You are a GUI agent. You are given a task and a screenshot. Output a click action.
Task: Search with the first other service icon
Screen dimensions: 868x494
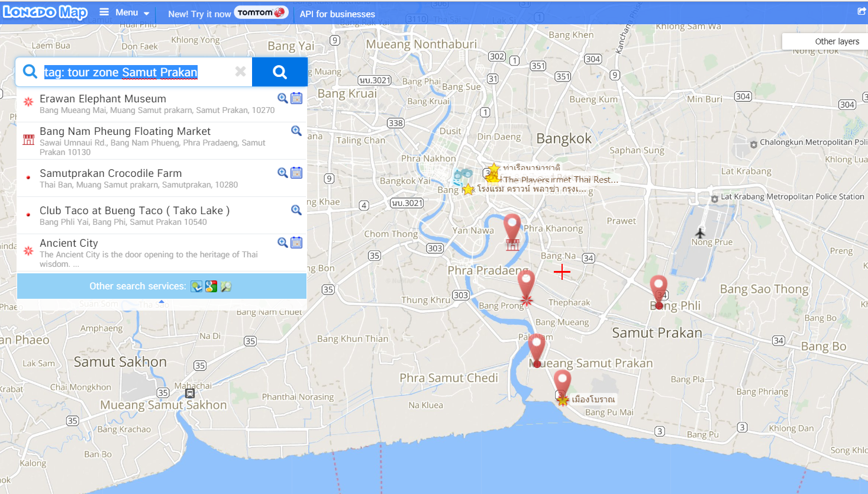coord(196,286)
